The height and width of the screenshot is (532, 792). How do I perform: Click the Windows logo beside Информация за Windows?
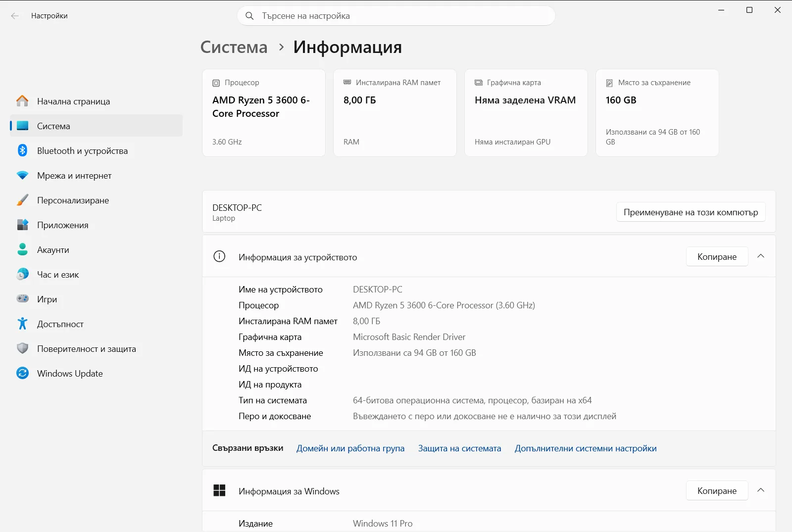[219, 490]
